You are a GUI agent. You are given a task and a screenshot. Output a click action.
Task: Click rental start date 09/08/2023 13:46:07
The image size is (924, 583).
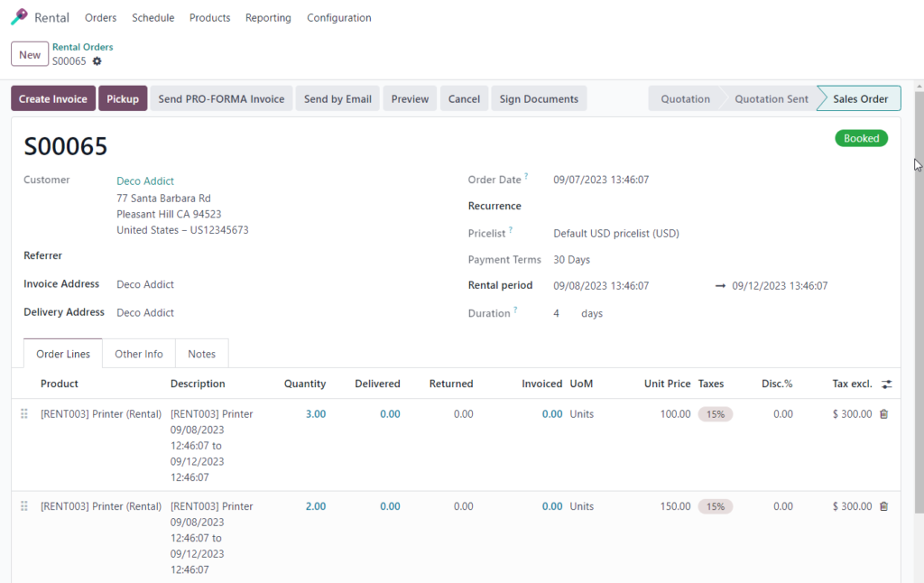point(601,286)
